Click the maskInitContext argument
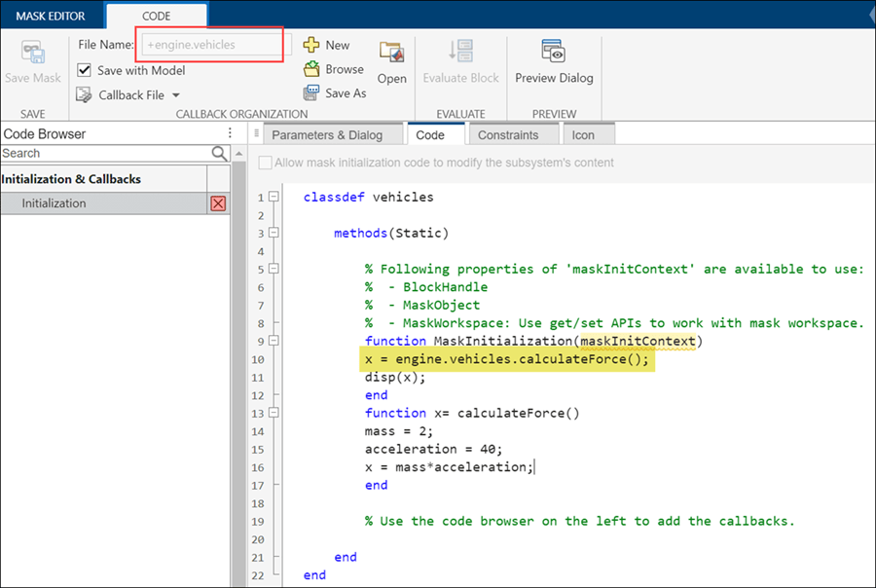876x588 pixels. coord(638,341)
